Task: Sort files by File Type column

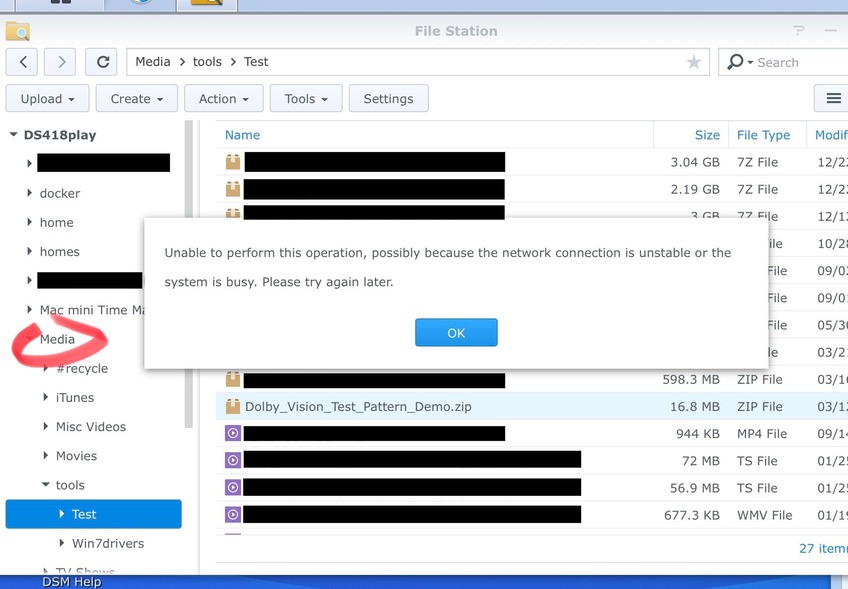Action: 763,135
